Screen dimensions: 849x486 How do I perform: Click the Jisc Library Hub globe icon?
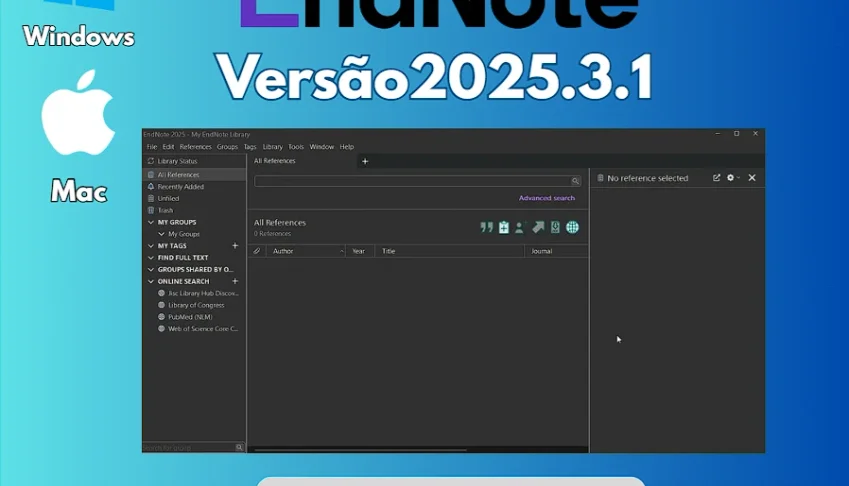(161, 293)
